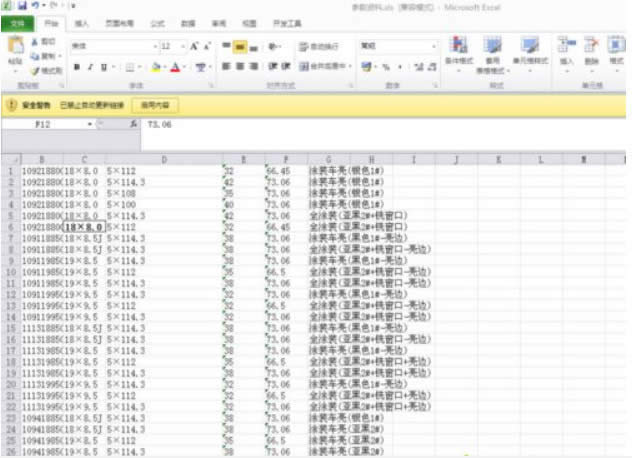Switch to the Insert ribbon tab
Viewport: 632px width, 458px height.
coord(82,21)
